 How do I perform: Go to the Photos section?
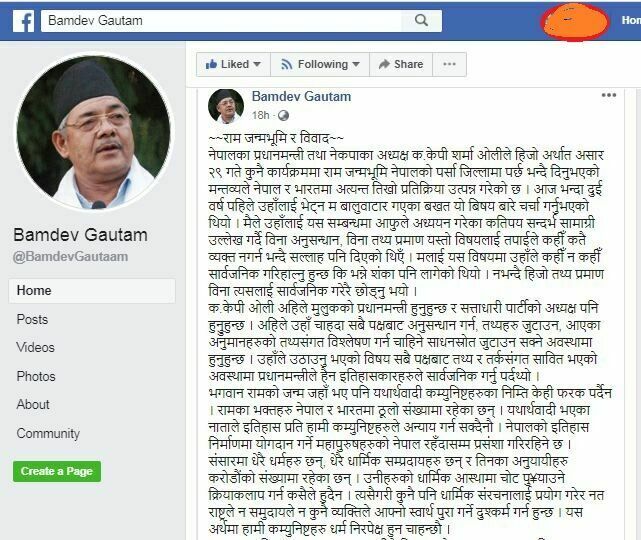(x=36, y=376)
